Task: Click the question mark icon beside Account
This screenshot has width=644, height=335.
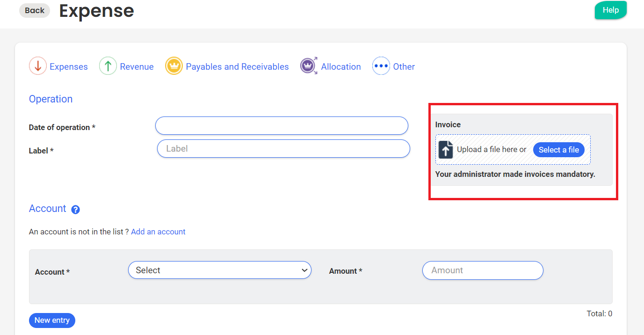Action: [75, 210]
